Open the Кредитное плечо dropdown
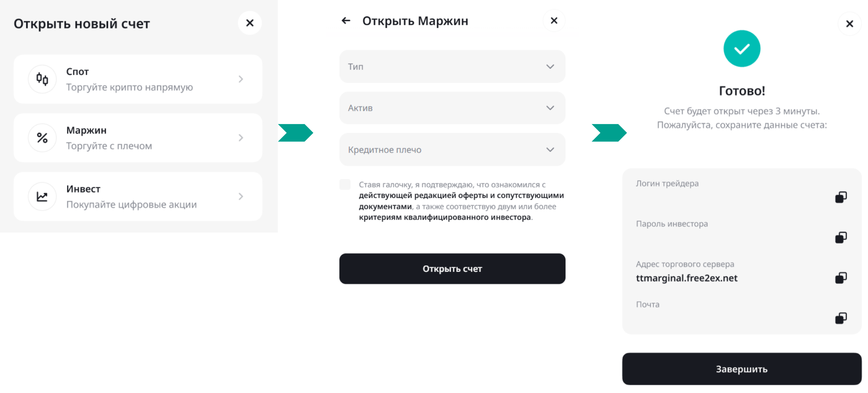Screen dimensions: 868x393 pyautogui.click(x=452, y=150)
